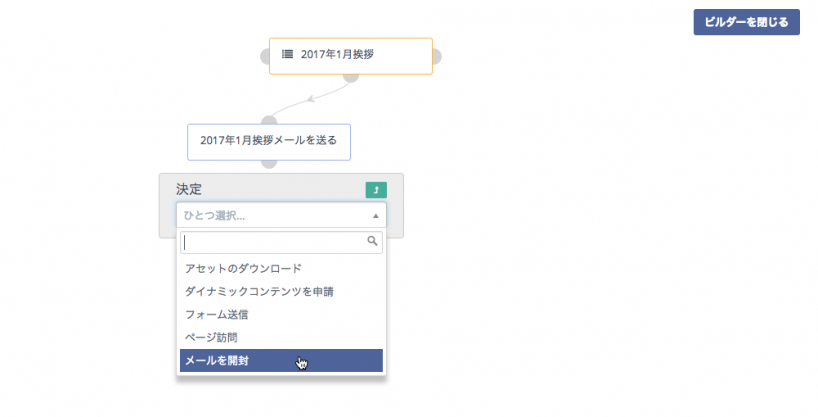
Task: Choose ダイナミックコンテンツを申請 from list
Action: click(259, 291)
